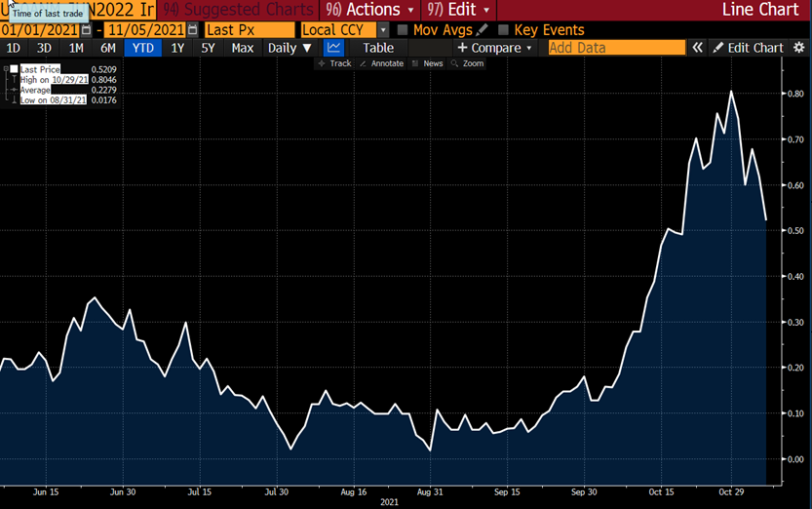The width and height of the screenshot is (812, 509).
Task: Enable the Key Events checkbox
Action: [x=503, y=30]
